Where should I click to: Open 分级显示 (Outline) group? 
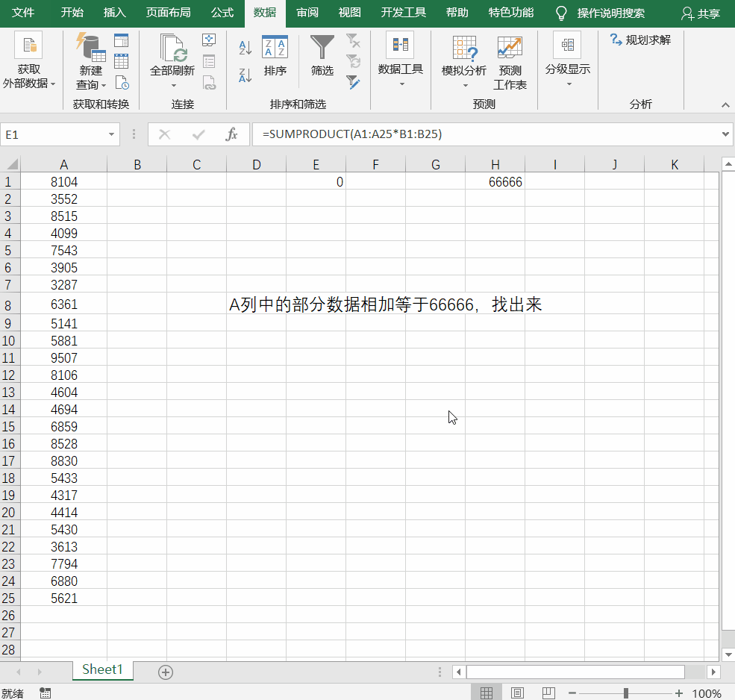tap(568, 59)
